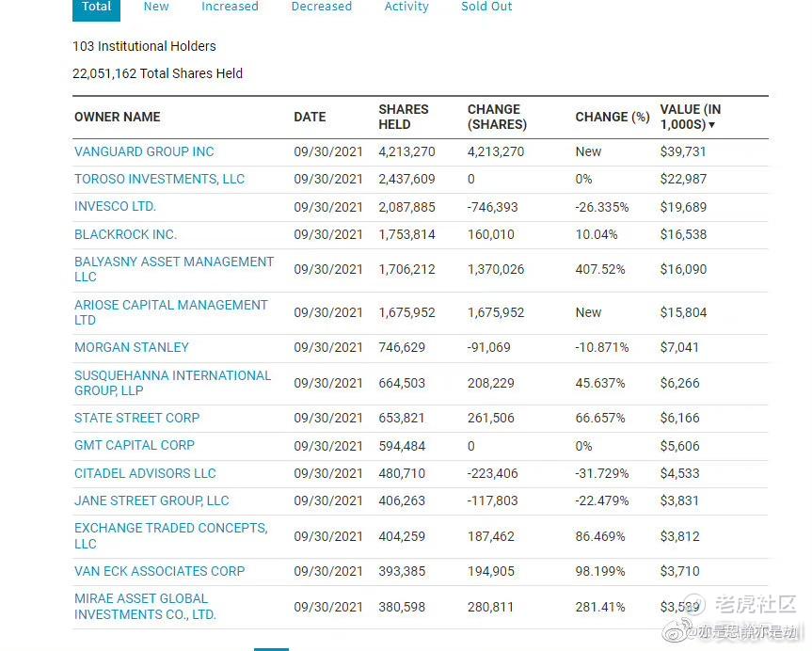Click Toroso's shares held 2,437,609
Screen dimensions: 812x651
click(x=406, y=179)
